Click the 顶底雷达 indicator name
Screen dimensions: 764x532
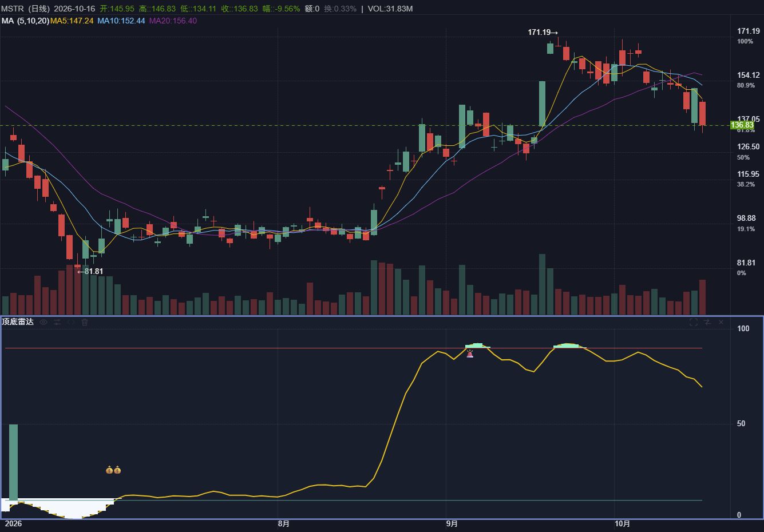[18, 322]
